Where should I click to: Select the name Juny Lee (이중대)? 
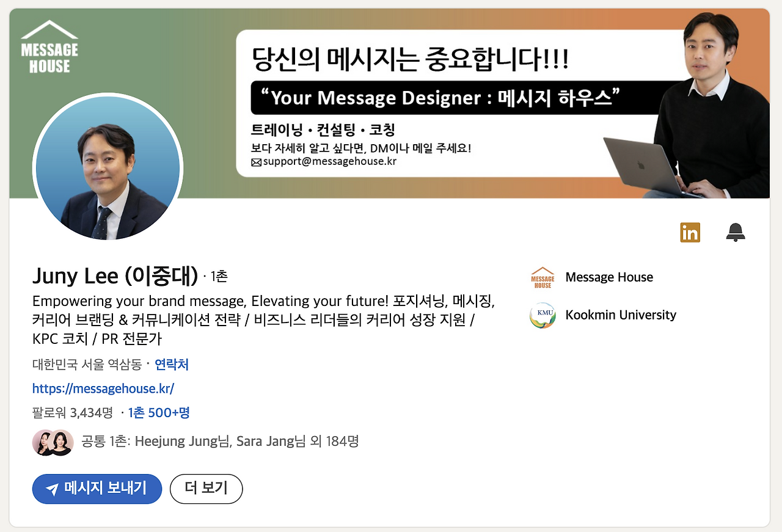pyautogui.click(x=113, y=276)
